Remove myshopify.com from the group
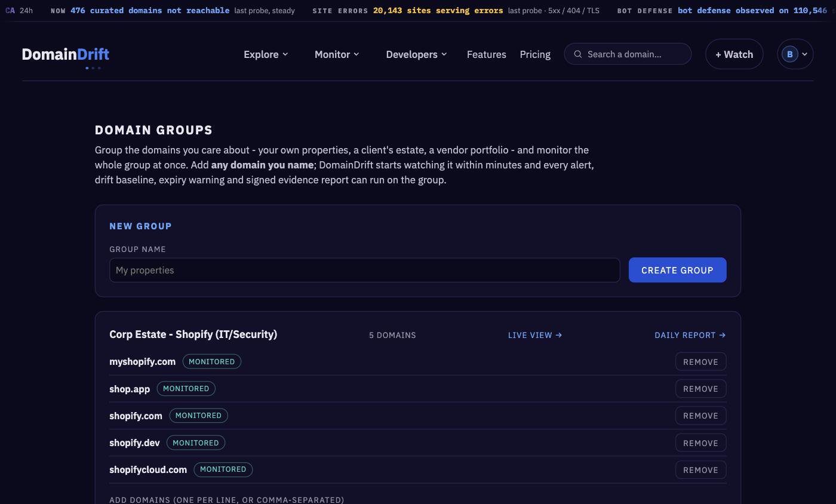 [x=700, y=362]
